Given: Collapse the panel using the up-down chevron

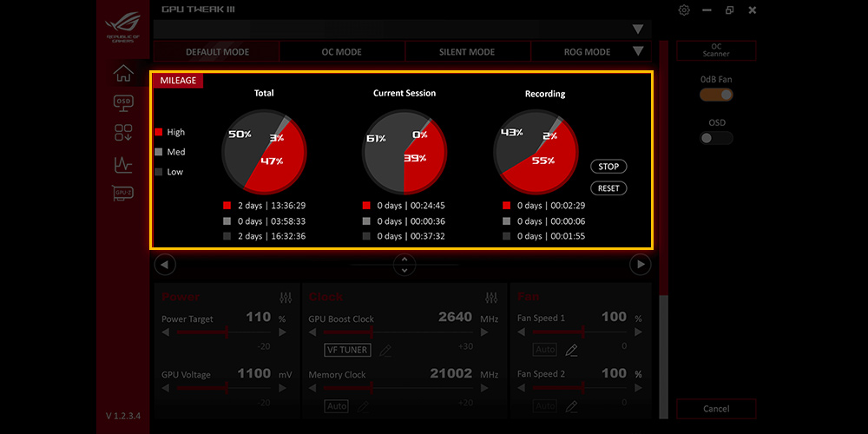Looking at the screenshot, I should (x=404, y=265).
